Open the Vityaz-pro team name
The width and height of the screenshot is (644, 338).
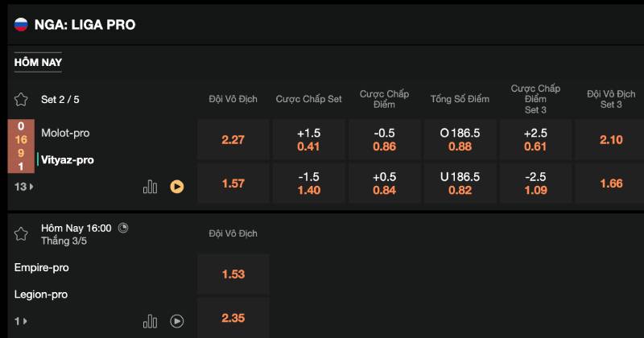point(68,159)
